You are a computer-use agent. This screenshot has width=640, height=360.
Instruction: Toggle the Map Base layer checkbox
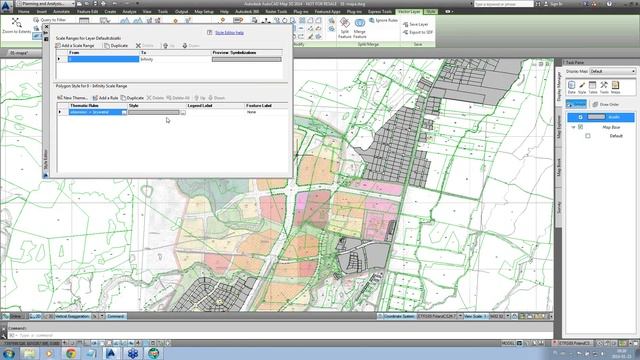[x=580, y=127]
